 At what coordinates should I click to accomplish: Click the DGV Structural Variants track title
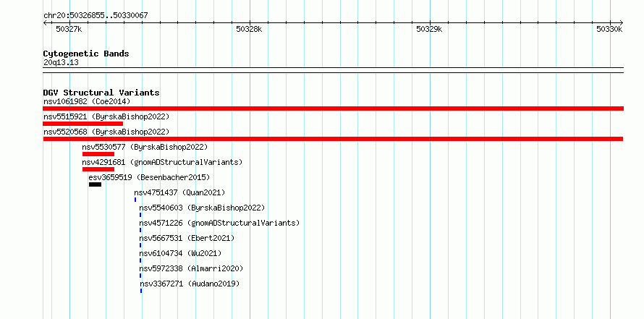101,93
